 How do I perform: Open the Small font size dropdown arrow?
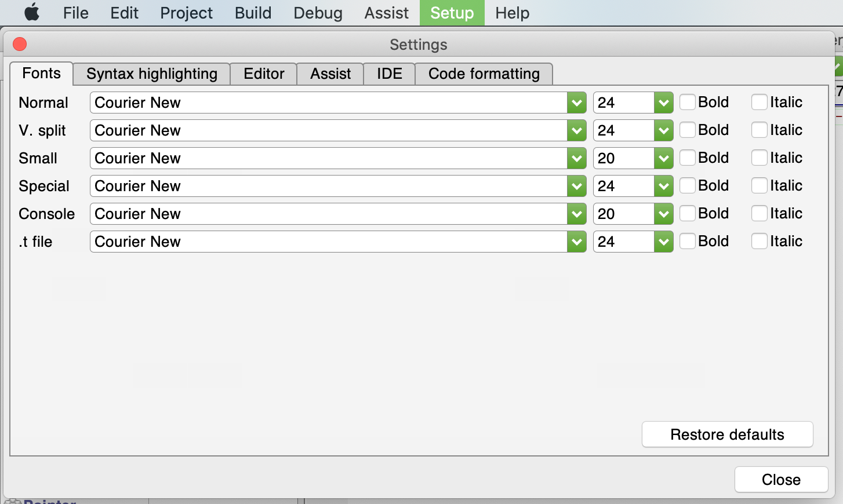click(x=663, y=159)
